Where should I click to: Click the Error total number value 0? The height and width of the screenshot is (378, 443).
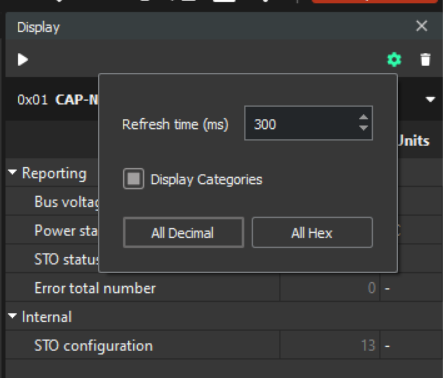point(372,288)
